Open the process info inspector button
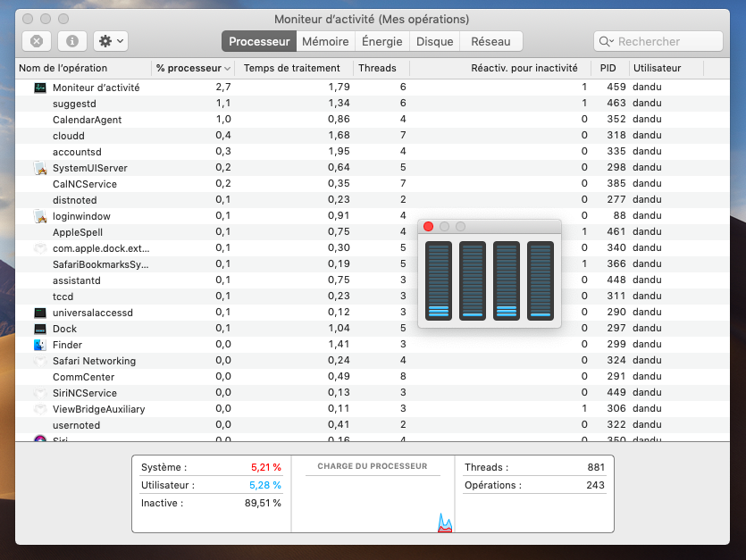This screenshot has width=746, height=560. coord(72,41)
